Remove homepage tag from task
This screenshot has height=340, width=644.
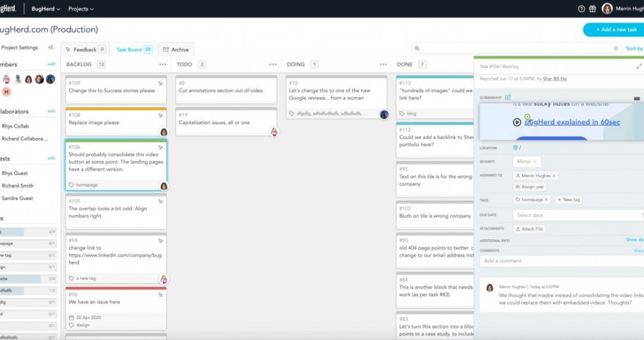pyautogui.click(x=547, y=200)
